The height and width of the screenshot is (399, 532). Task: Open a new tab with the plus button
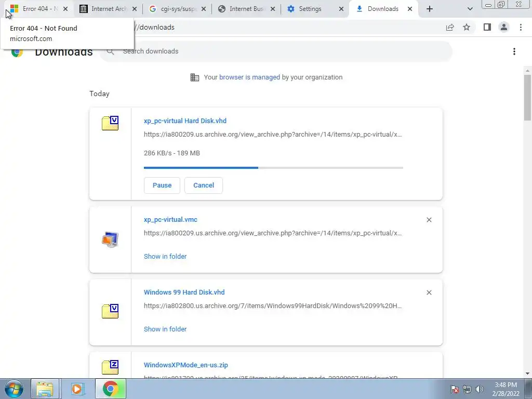pos(430,9)
